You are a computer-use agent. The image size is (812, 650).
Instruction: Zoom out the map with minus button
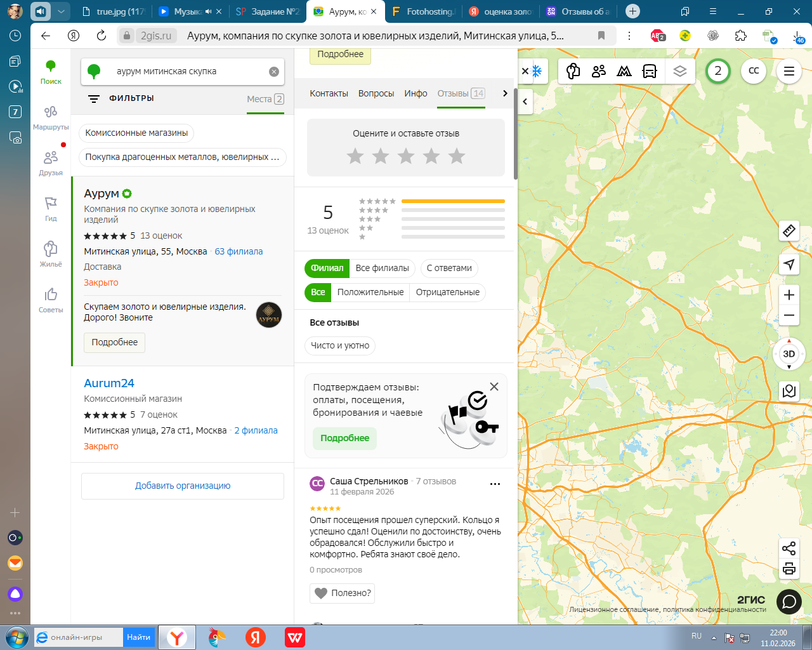click(789, 315)
